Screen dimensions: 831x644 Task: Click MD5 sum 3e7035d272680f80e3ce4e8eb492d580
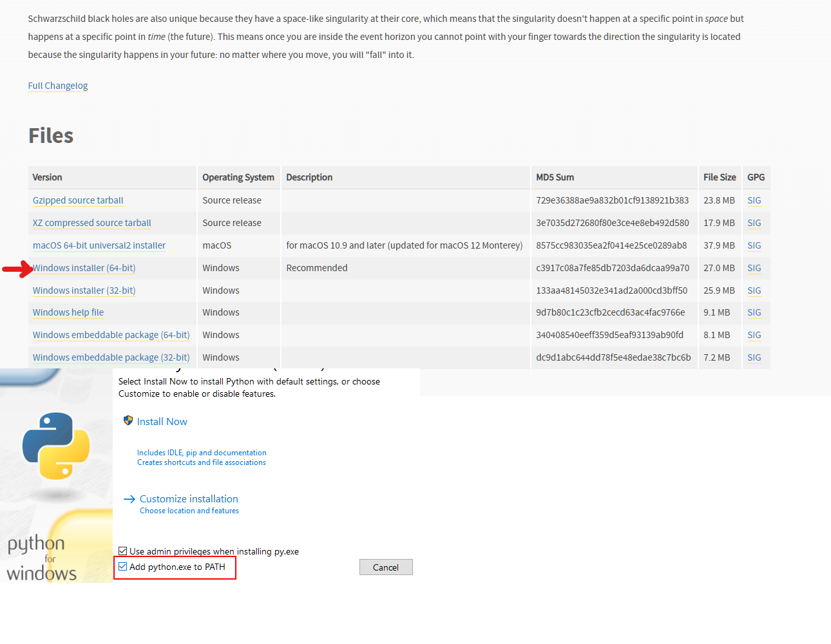[613, 223]
